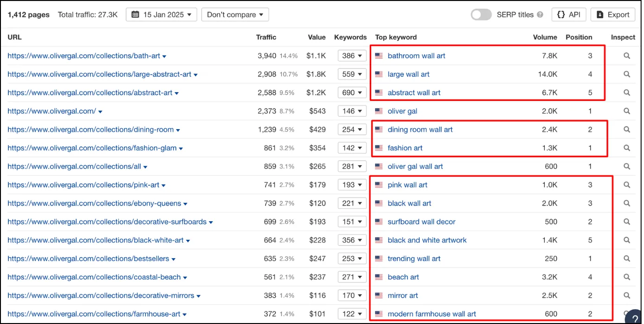This screenshot has width=644, height=324.
Task: Open the decorative-surfboards URL link
Action: click(107, 222)
